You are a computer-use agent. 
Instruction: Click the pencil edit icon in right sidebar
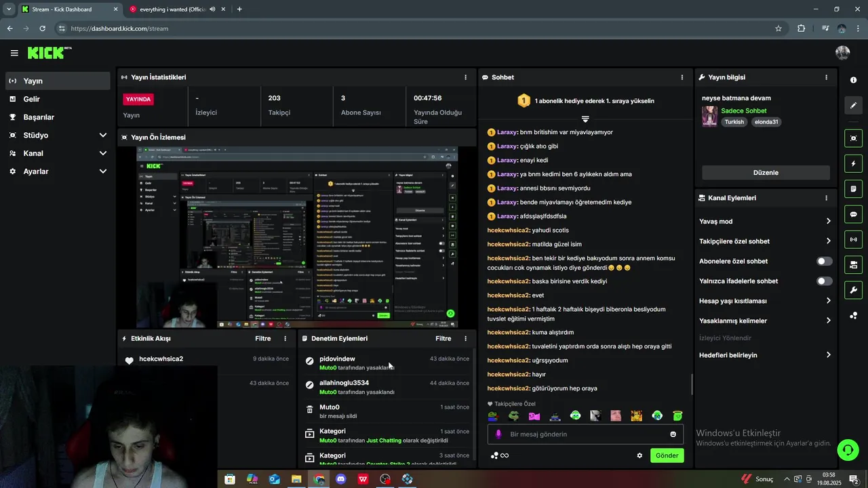853,106
